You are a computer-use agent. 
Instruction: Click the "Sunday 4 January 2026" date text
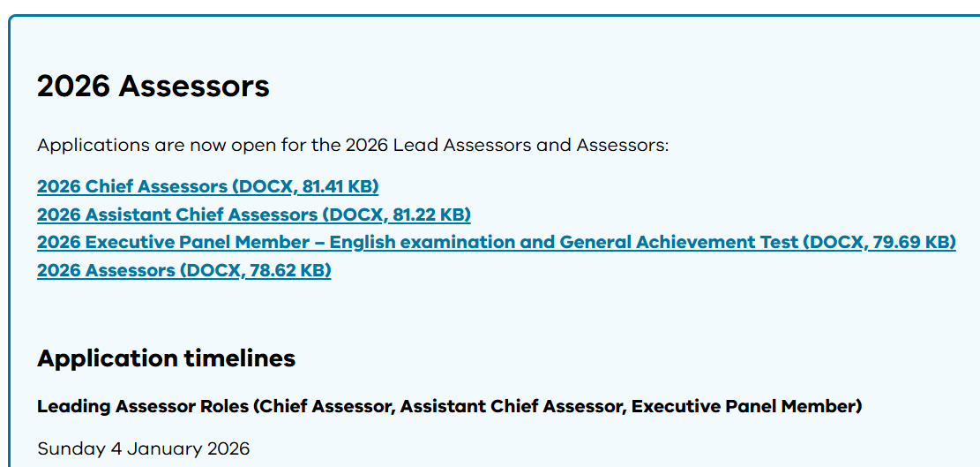(143, 448)
